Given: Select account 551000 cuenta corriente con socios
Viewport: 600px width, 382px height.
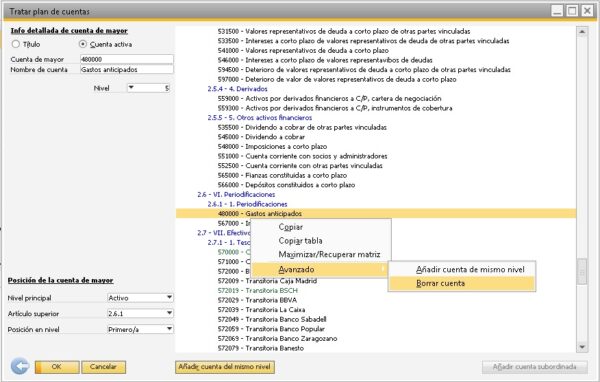Looking at the screenshot, I should click(302, 156).
